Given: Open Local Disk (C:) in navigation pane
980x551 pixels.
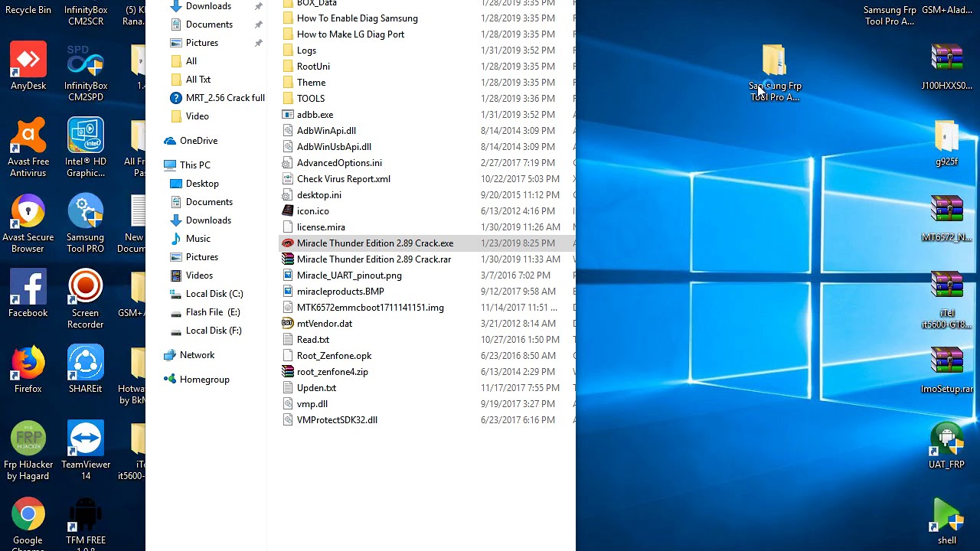Looking at the screenshot, I should pos(214,294).
